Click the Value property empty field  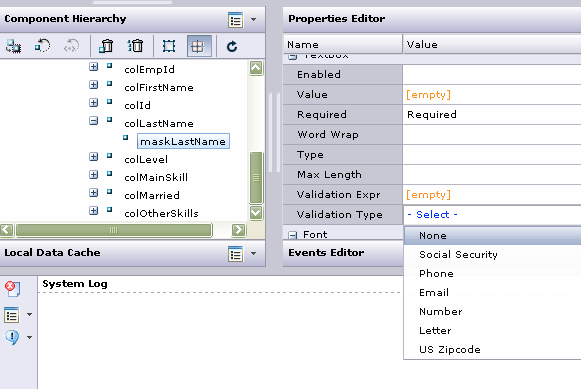492,95
